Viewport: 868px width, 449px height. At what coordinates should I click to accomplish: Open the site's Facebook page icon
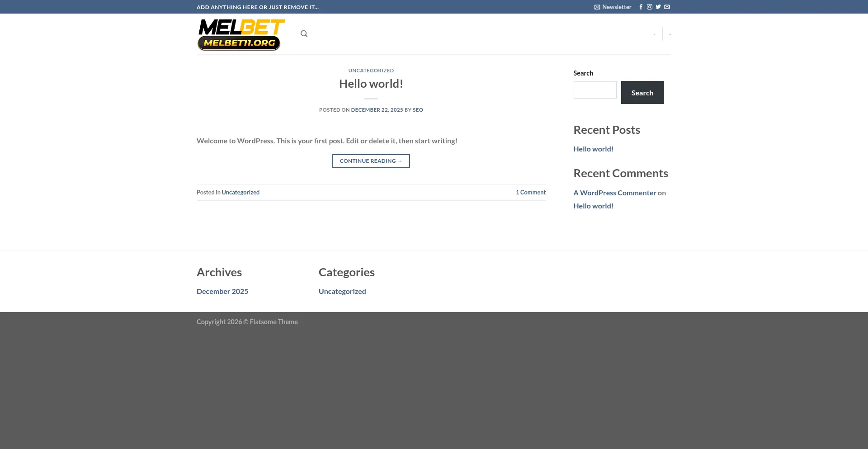click(x=641, y=7)
